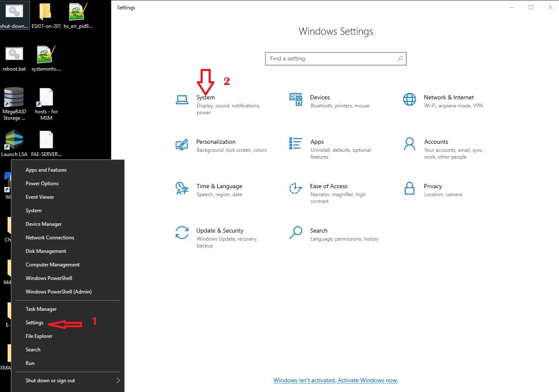The image size is (559, 392).
Task: Open the Devices category title
Action: tap(320, 97)
